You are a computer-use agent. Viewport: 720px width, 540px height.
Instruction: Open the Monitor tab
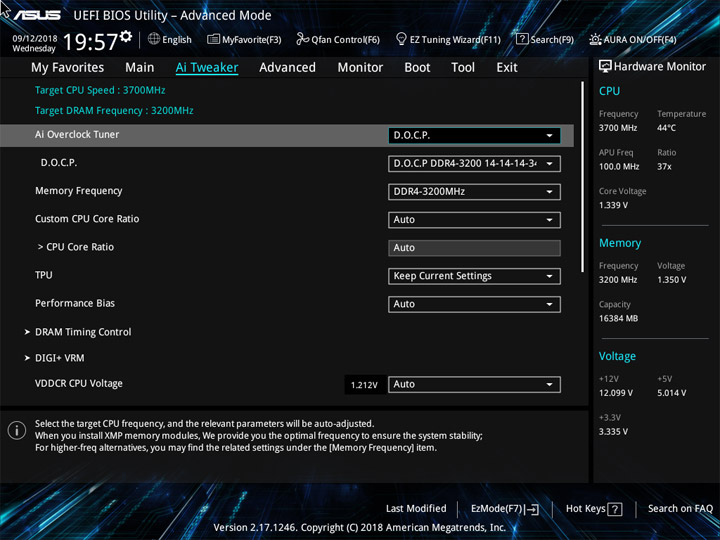click(x=360, y=68)
